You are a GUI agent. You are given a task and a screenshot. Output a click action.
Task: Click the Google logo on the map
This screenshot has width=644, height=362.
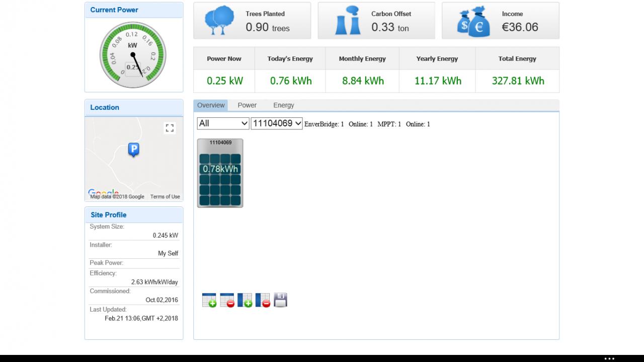(104, 192)
